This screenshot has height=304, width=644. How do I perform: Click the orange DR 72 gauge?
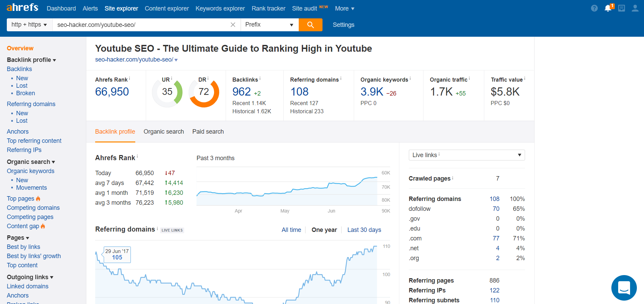point(204,92)
